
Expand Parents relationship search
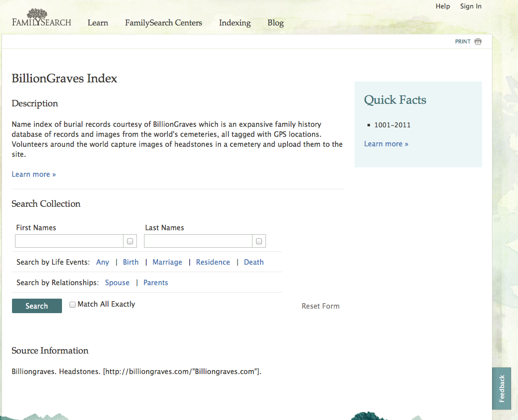[155, 283]
